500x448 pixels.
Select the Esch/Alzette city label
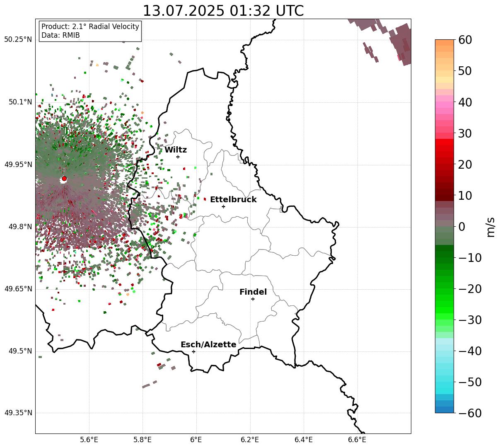tap(208, 345)
